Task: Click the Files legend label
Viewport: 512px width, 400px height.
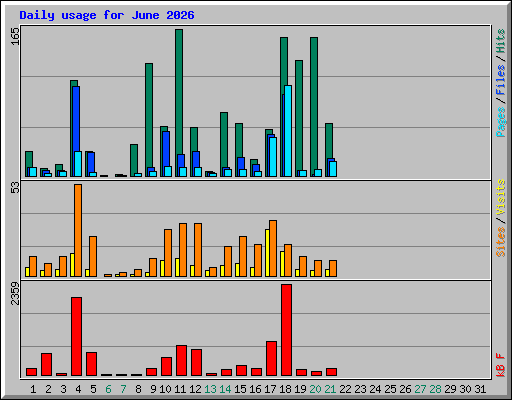Action: pos(501,80)
